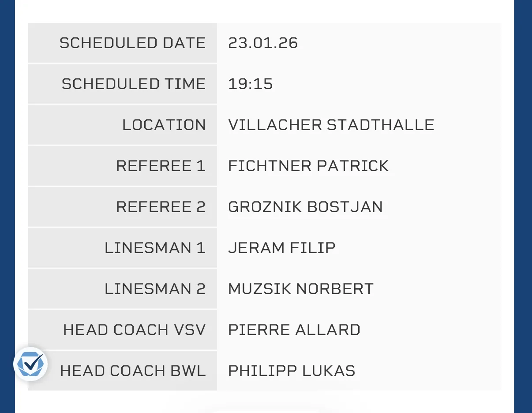Select coach name Pierre Allard
The image size is (532, 413).
[x=294, y=330]
